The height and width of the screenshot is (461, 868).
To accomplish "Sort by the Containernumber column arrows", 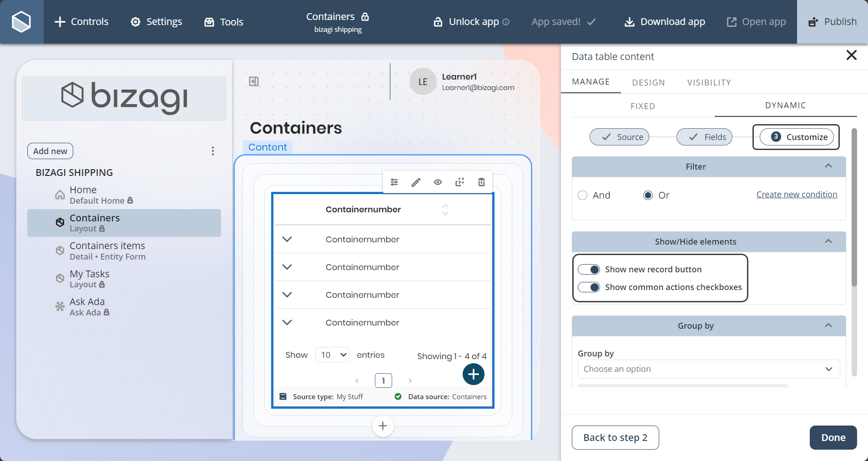I will [445, 210].
